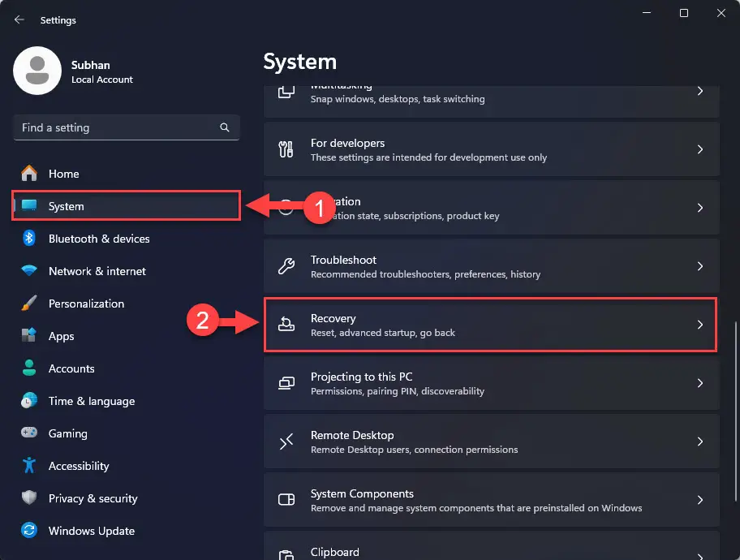Expand the Recovery settings row chevron
This screenshot has height=560, width=740.
pos(699,325)
